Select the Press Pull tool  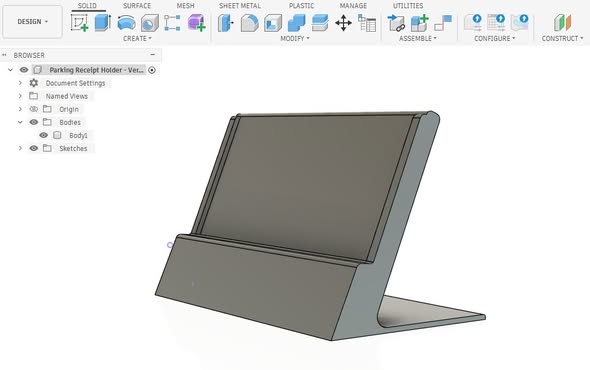[226, 23]
